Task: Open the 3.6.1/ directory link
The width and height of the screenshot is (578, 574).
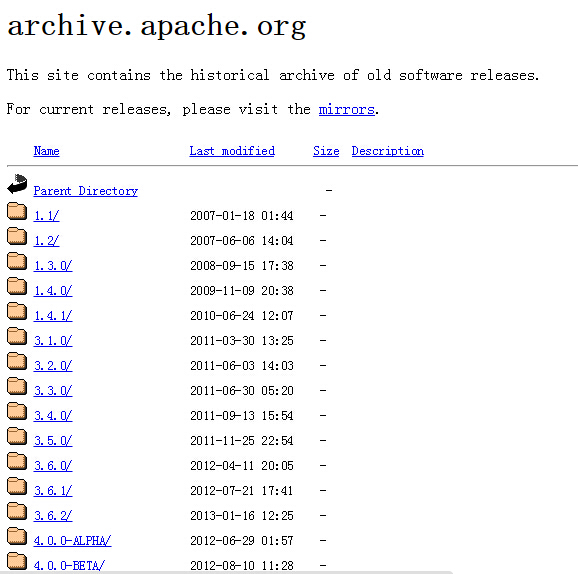Action: click(x=53, y=491)
